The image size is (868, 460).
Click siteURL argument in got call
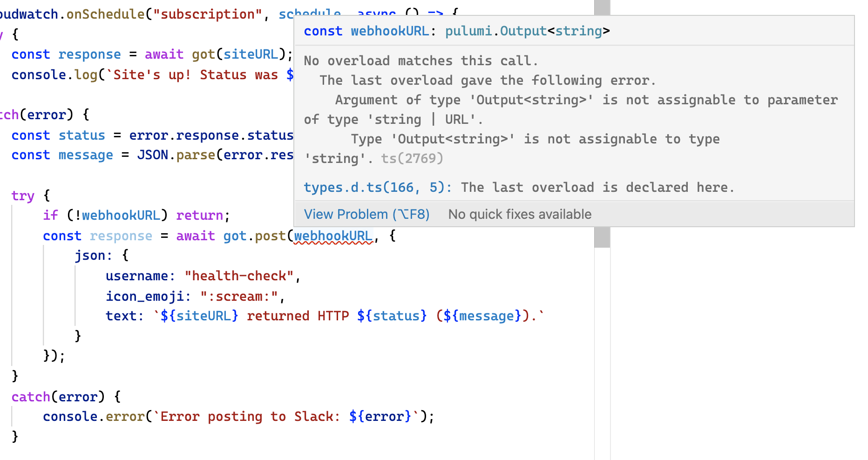tap(251, 54)
